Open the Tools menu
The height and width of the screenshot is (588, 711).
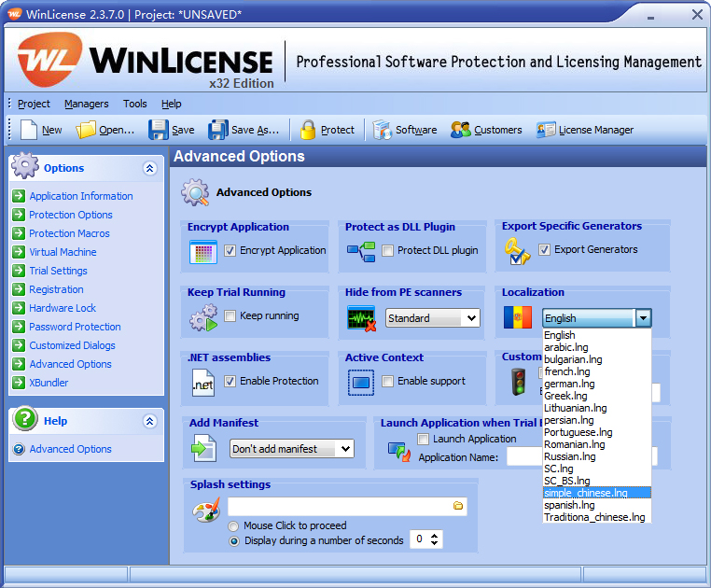(135, 104)
